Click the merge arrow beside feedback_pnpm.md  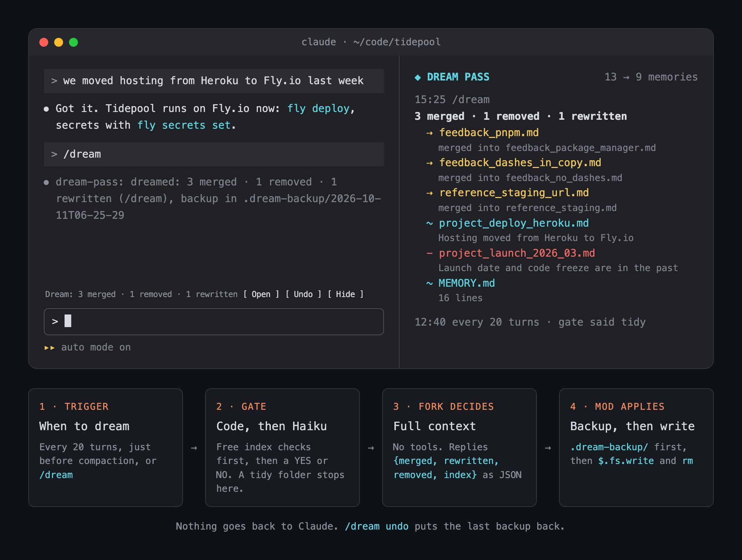pyautogui.click(x=430, y=133)
